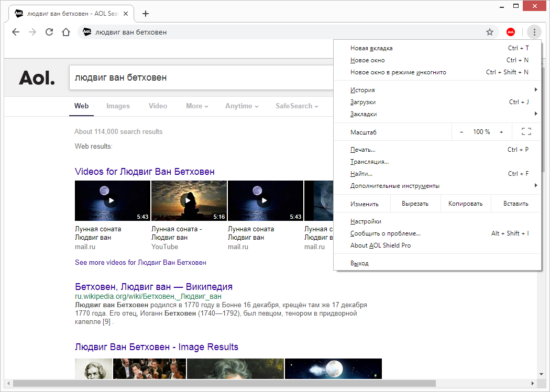Viewport: 550px width, 392px height.
Task: Bookmark page with star icon
Action: coord(490,32)
